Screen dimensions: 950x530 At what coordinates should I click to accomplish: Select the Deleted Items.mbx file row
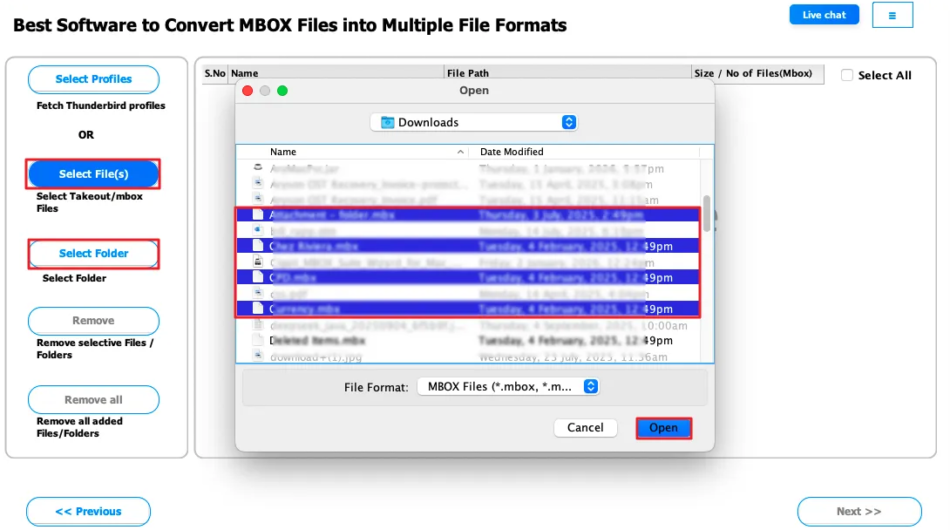[468, 340]
